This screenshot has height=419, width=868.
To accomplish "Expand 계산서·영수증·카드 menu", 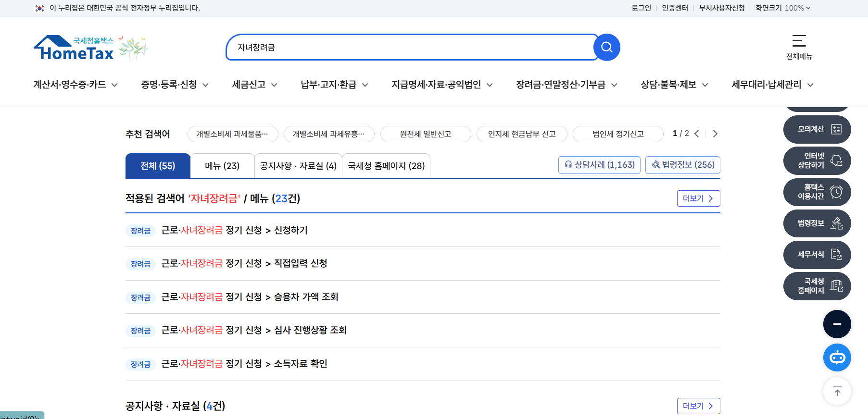I will 75,85.
